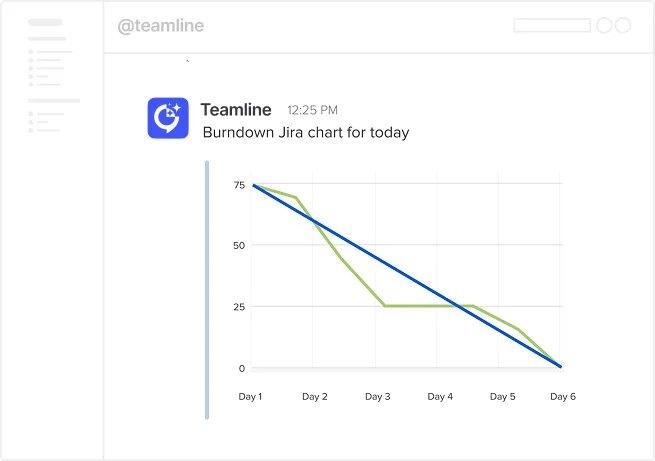Image resolution: width=655 pixels, height=461 pixels.
Task: Click the second sidebar section header
Action: click(53, 101)
